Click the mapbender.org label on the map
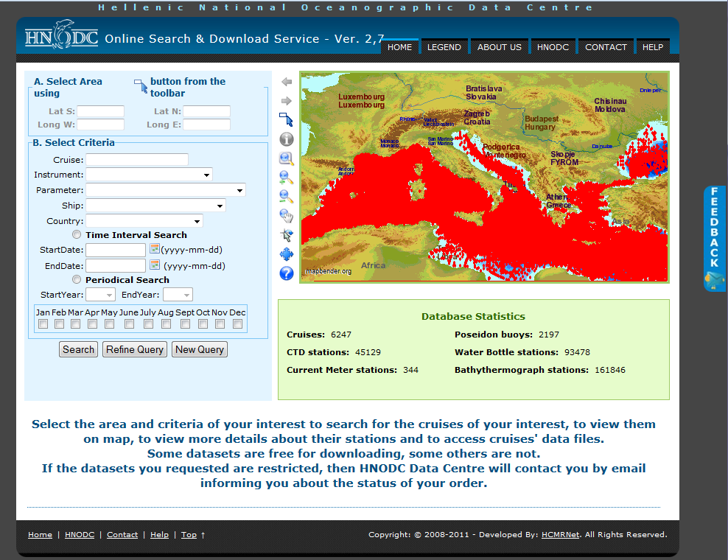Image resolution: width=728 pixels, height=560 pixels. pyautogui.click(x=328, y=271)
